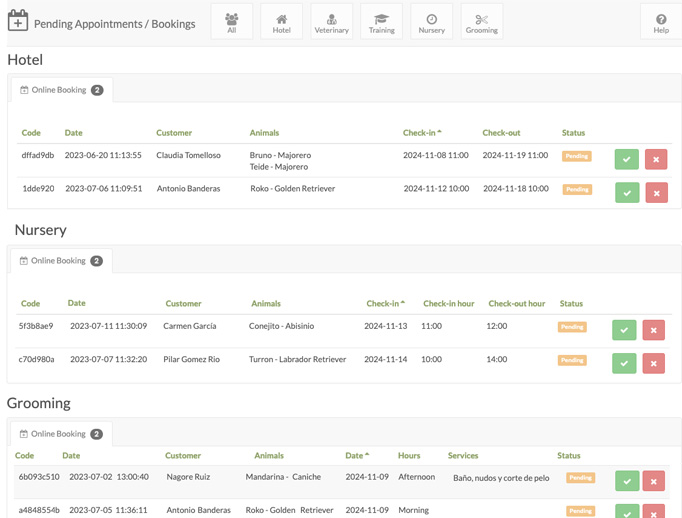Reject grooming booking a4848554b
This screenshot has width=682, height=518.
point(653,511)
